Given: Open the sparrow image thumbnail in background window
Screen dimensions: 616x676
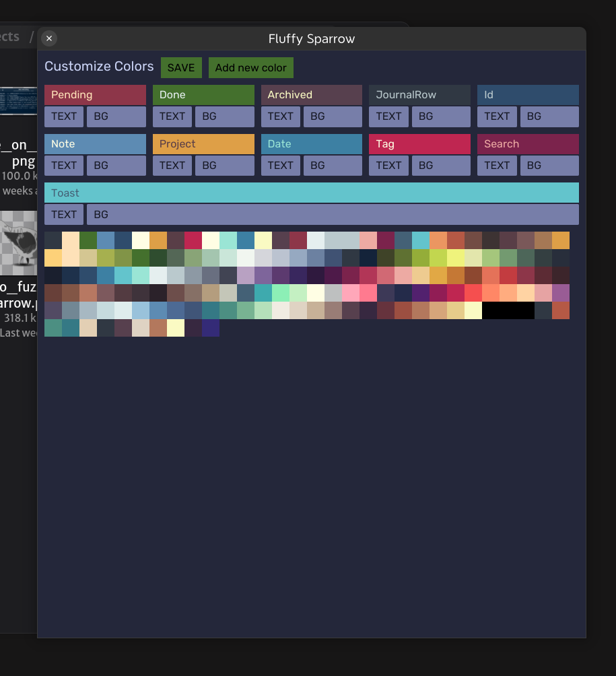Looking at the screenshot, I should click(x=19, y=243).
